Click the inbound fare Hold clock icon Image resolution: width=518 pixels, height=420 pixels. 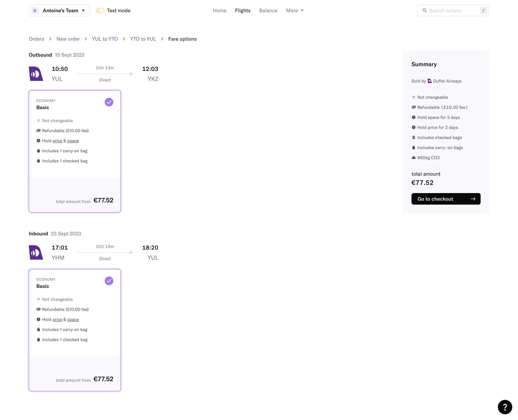[x=38, y=319]
